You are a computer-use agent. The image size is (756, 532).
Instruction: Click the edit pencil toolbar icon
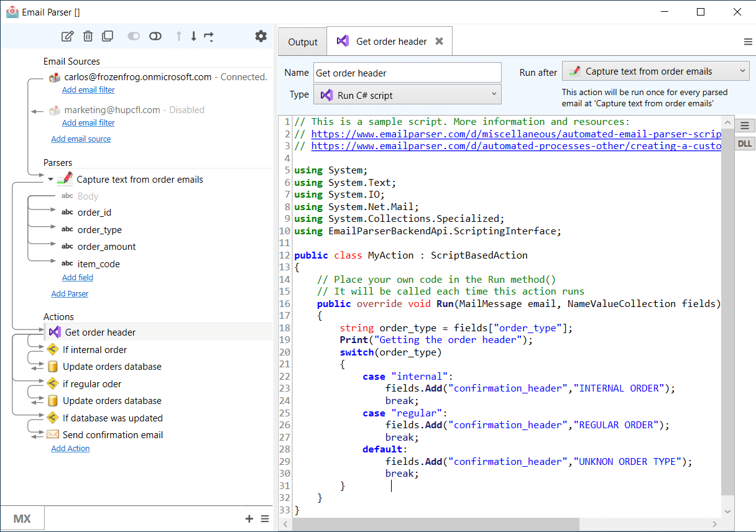[x=68, y=36]
